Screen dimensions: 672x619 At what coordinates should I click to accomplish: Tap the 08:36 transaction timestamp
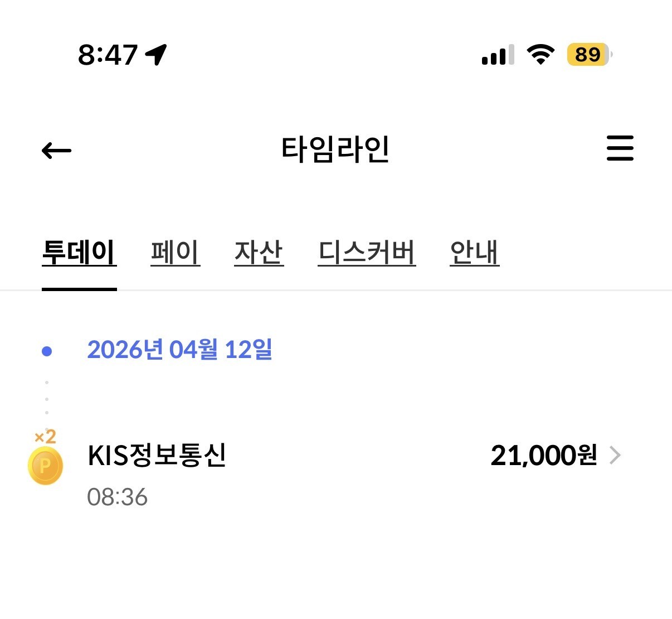117,497
